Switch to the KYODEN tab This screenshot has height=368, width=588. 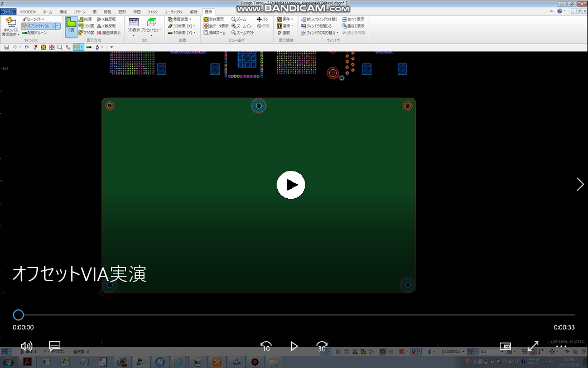(28, 12)
